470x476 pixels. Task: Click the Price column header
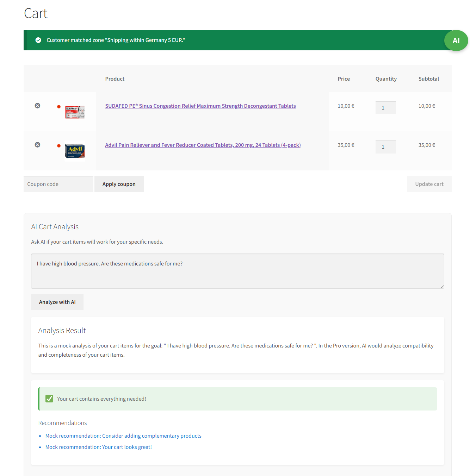point(344,79)
